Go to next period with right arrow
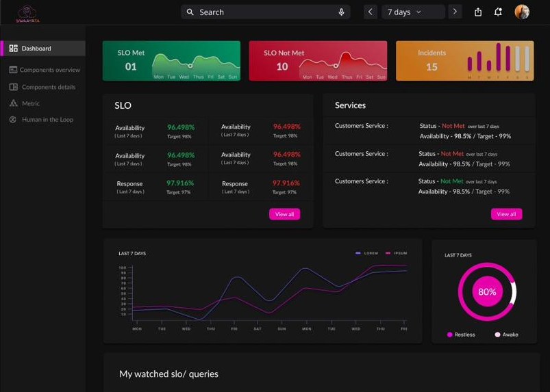550x392 pixels. pos(455,12)
